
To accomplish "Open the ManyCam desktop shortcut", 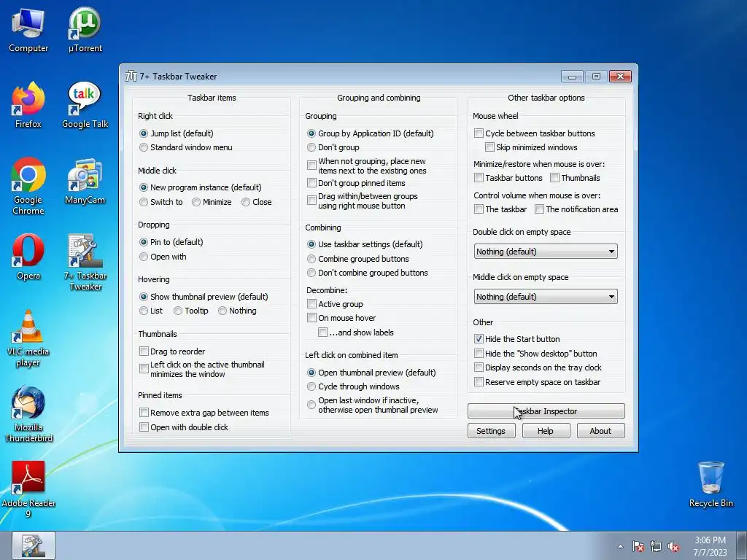I will click(85, 182).
